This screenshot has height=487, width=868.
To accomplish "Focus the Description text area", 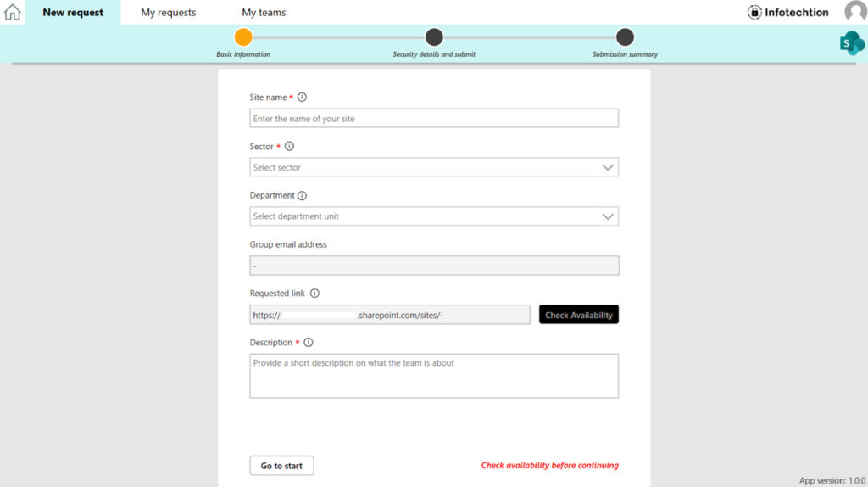I will point(434,376).
